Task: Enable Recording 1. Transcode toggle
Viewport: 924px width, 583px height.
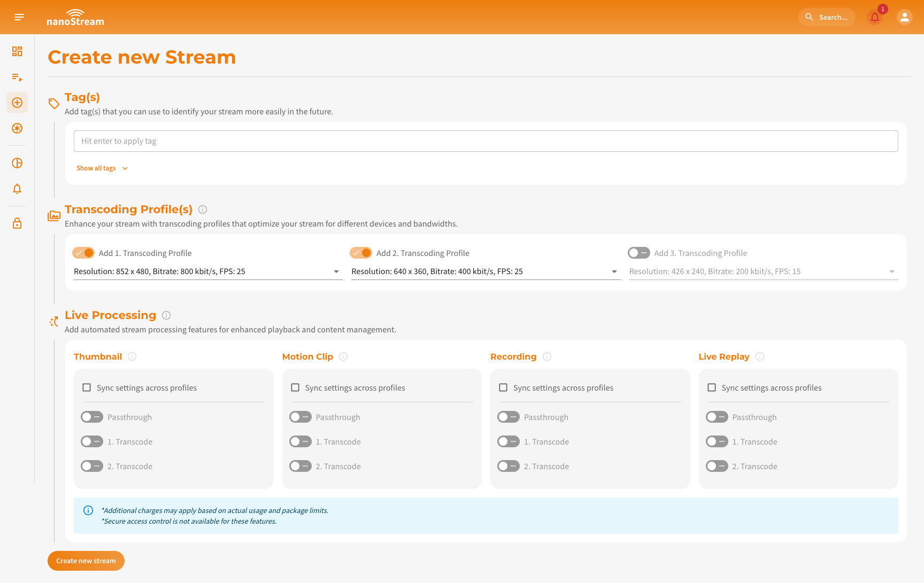Action: (509, 441)
